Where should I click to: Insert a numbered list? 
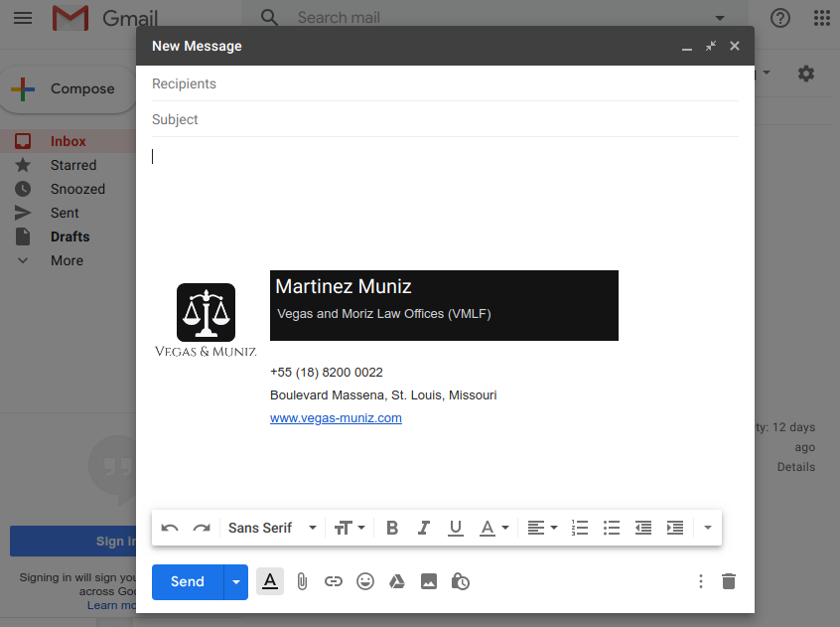click(580, 529)
